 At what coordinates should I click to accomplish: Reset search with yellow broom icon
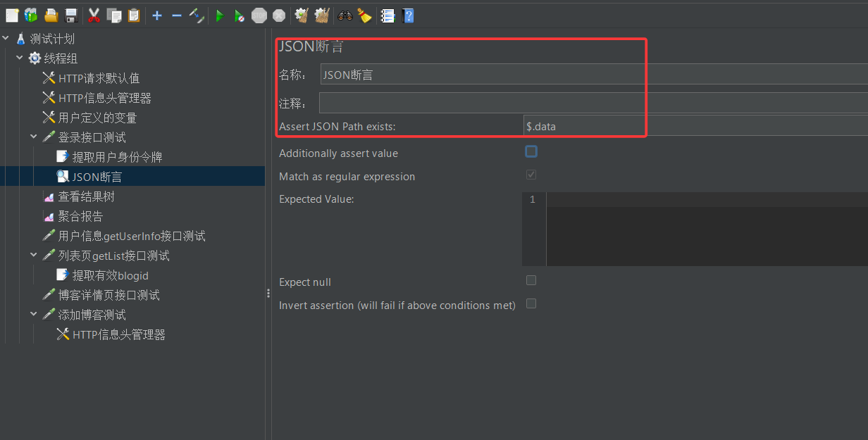tap(364, 15)
